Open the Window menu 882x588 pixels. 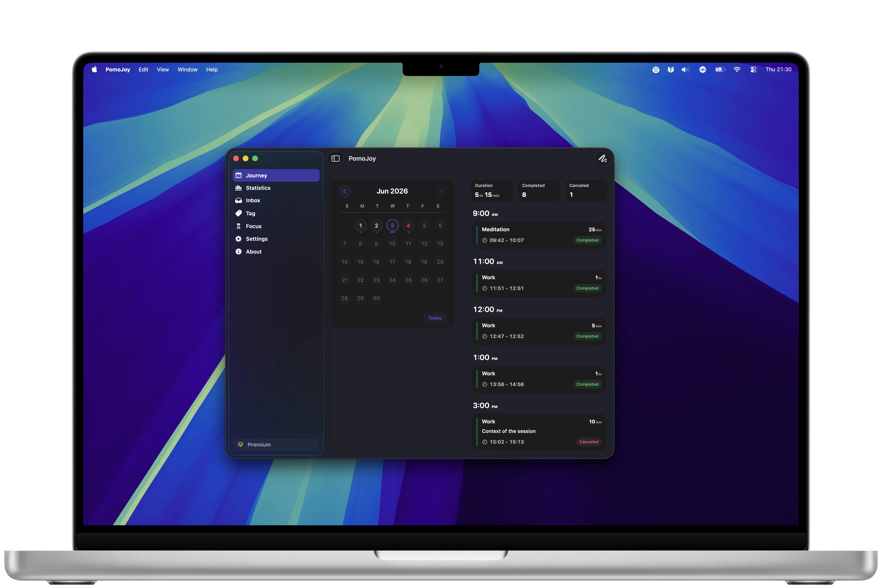188,70
